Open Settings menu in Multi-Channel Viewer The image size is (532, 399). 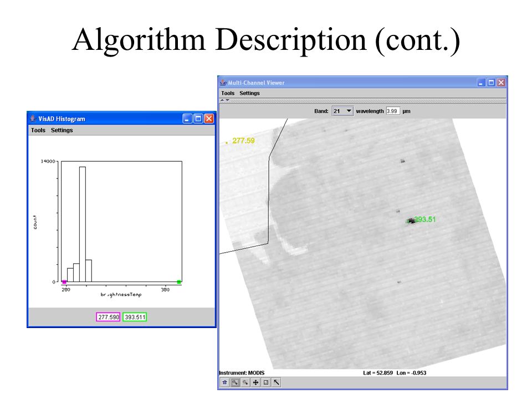(249, 93)
